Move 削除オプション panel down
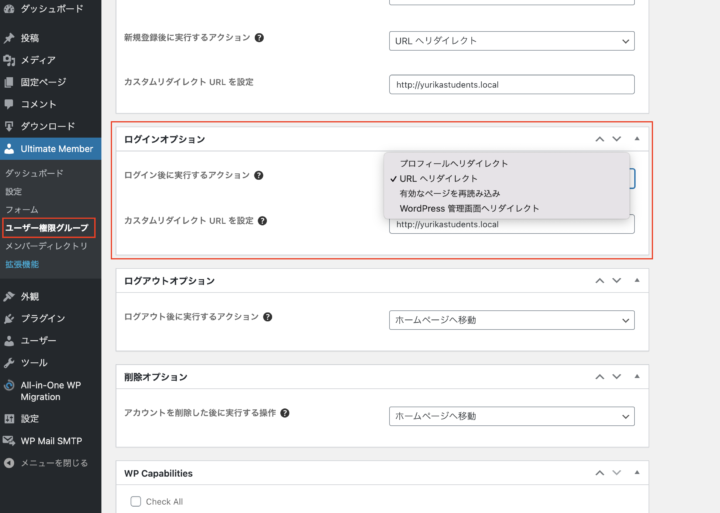The height and width of the screenshot is (513, 720). [x=617, y=376]
